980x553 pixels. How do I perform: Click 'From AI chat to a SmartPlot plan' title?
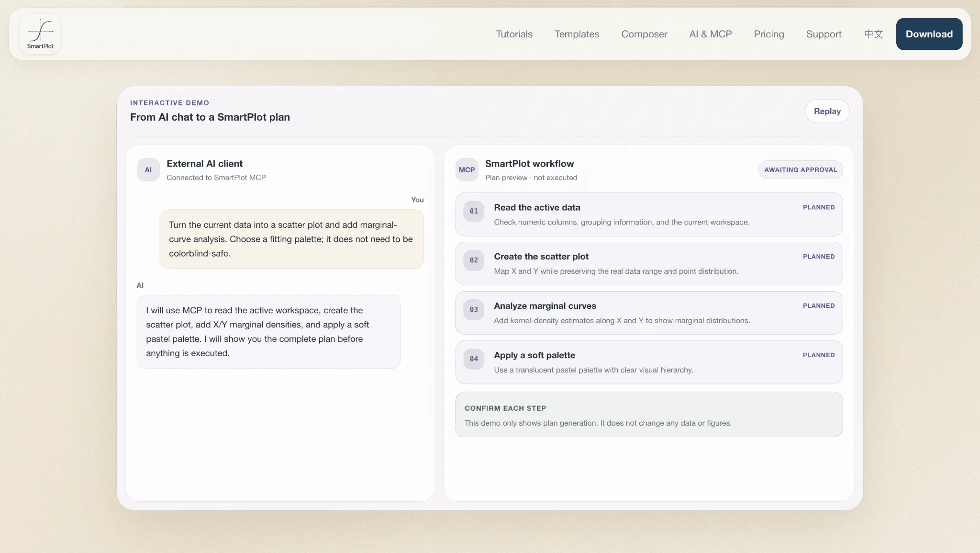(x=210, y=117)
